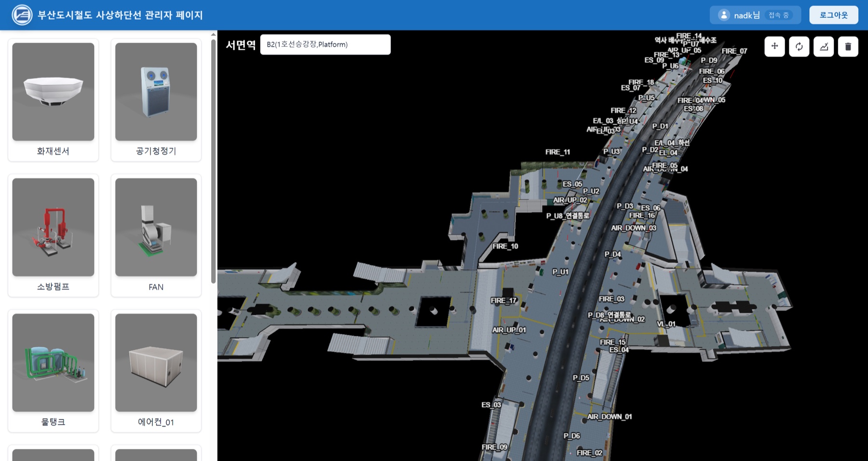Select the move/translate tool button
The width and height of the screenshot is (868, 461).
tap(774, 46)
